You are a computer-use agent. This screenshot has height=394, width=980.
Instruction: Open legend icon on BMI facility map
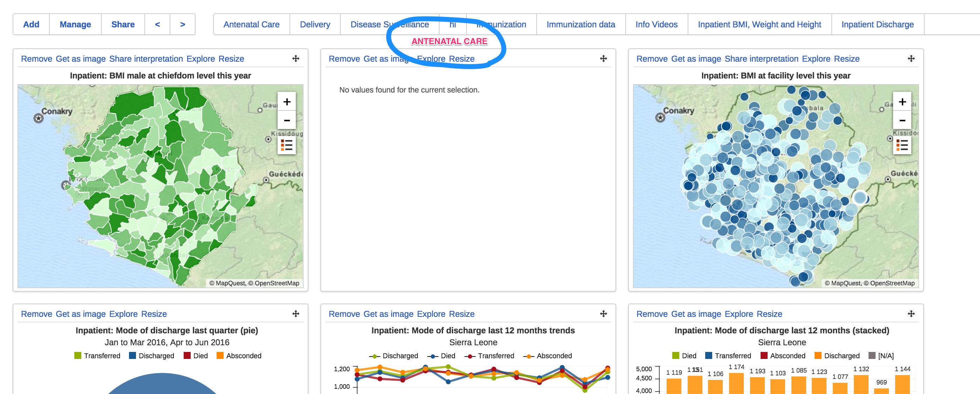[901, 145]
